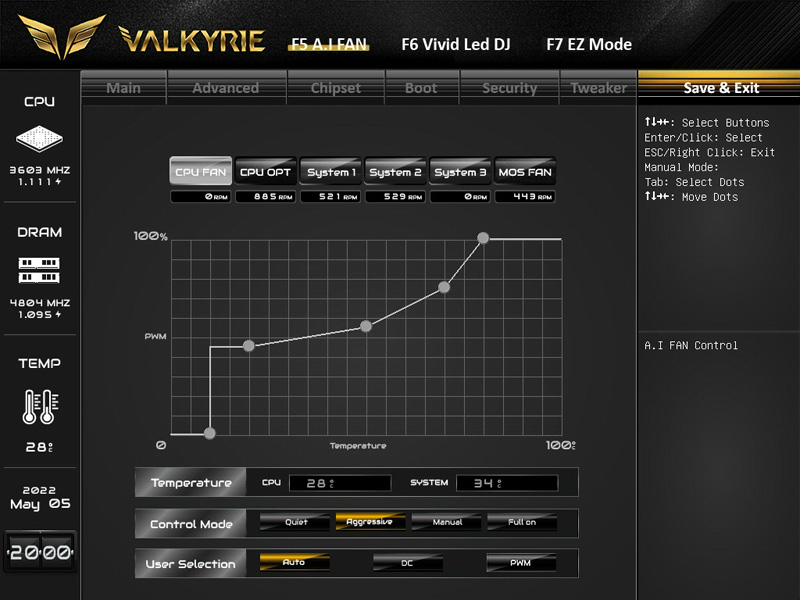Click the sidebar 28° temperature reading
The height and width of the screenshot is (600, 800).
[39, 447]
